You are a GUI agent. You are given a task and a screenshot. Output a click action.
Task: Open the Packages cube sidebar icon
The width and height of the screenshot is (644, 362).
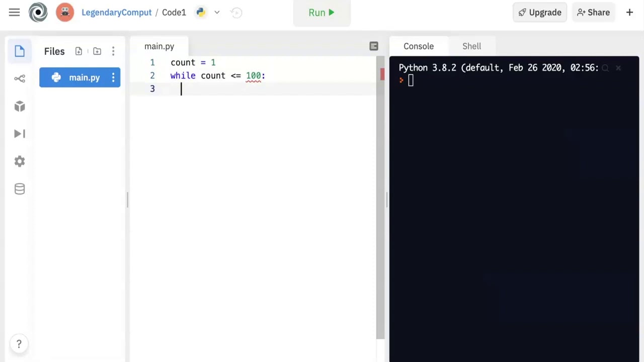coord(20,106)
